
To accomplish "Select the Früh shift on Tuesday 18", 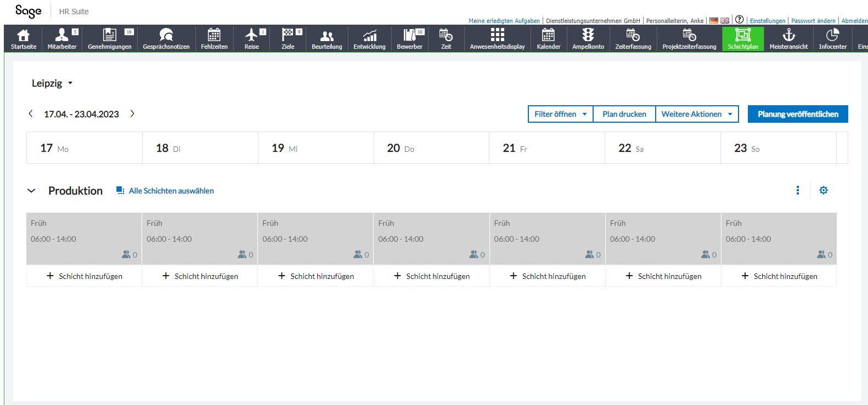I will pos(200,238).
